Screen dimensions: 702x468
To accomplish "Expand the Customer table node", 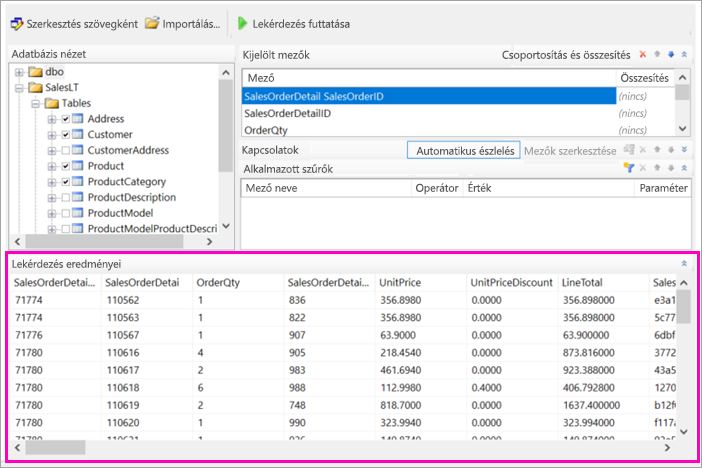I will click(52, 135).
